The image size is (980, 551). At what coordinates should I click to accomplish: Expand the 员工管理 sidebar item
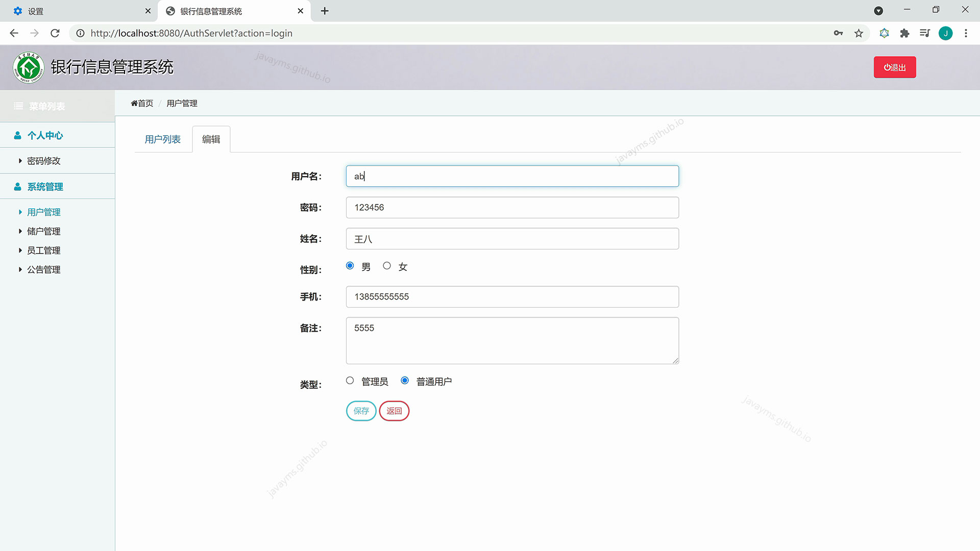(43, 251)
